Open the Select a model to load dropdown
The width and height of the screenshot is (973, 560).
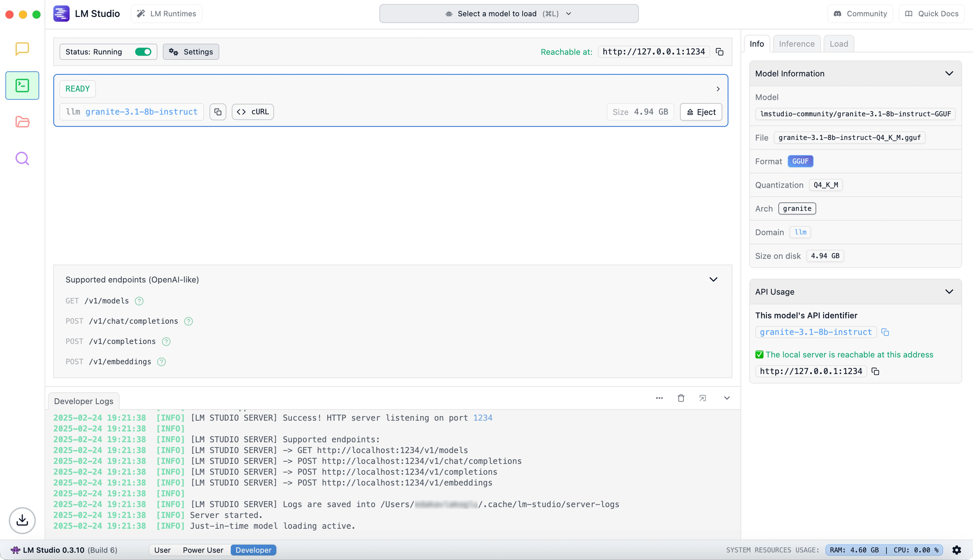(x=508, y=14)
